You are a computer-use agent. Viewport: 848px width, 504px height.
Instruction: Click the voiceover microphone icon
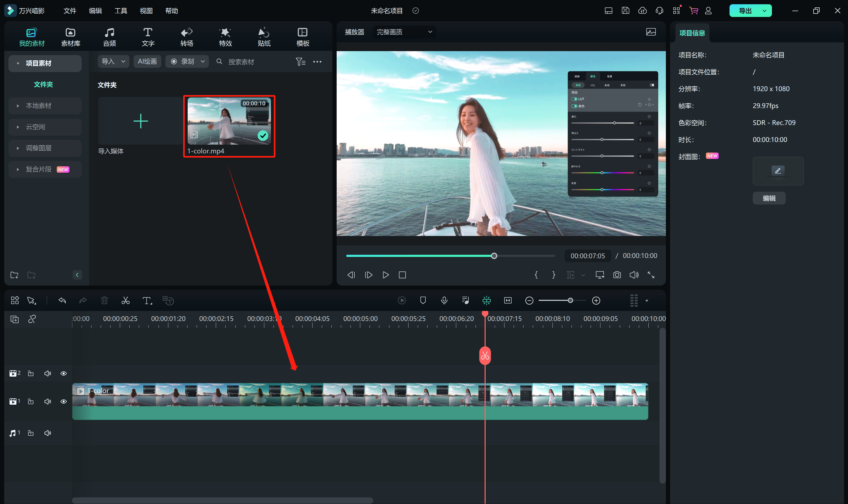[x=444, y=300]
